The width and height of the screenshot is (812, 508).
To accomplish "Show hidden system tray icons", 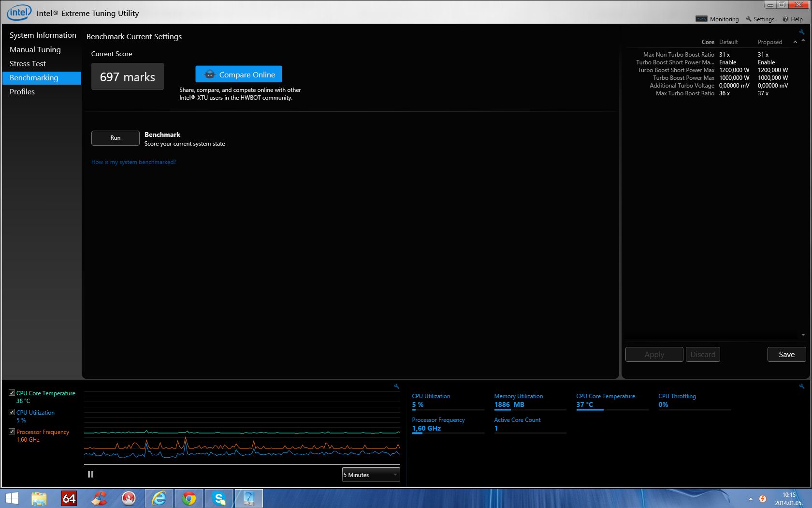I will tap(751, 499).
